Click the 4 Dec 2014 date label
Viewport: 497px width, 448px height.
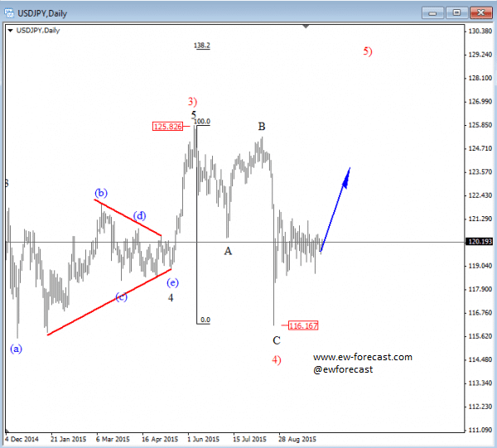point(22,440)
